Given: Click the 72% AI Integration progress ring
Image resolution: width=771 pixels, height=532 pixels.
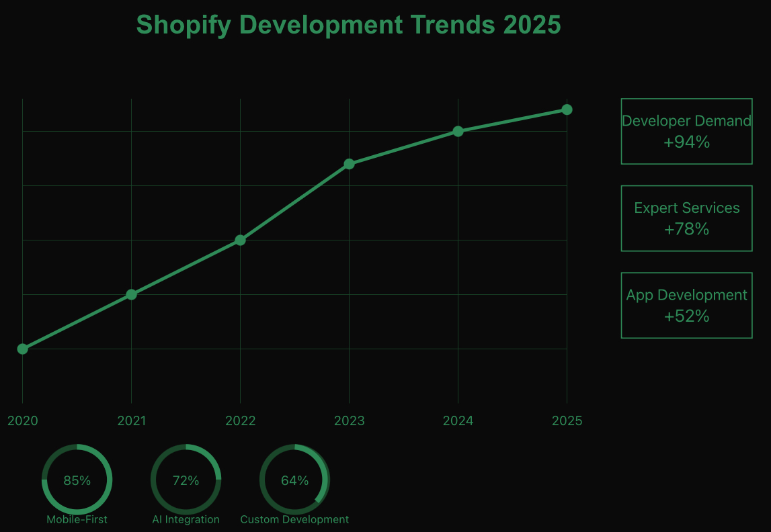Looking at the screenshot, I should point(186,480).
